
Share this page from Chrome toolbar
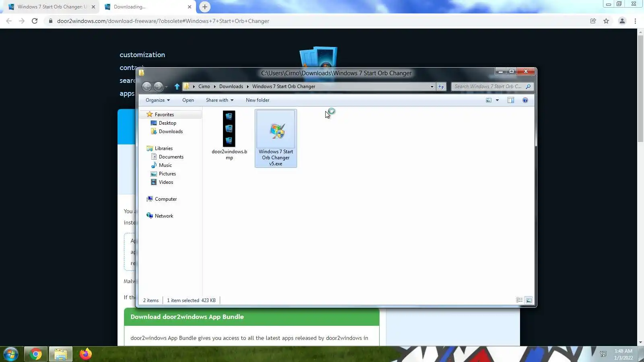[x=593, y=21]
